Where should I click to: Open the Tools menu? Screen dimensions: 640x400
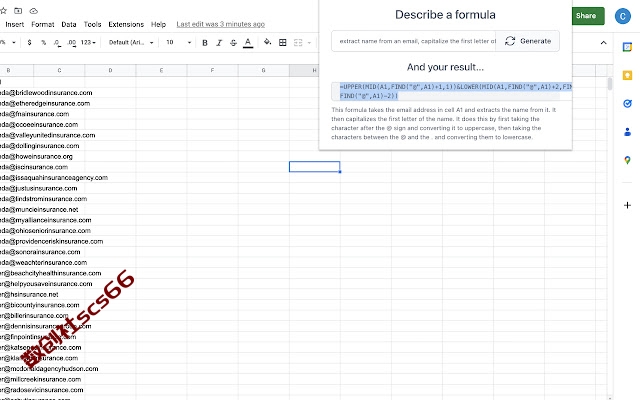pyautogui.click(x=92, y=24)
